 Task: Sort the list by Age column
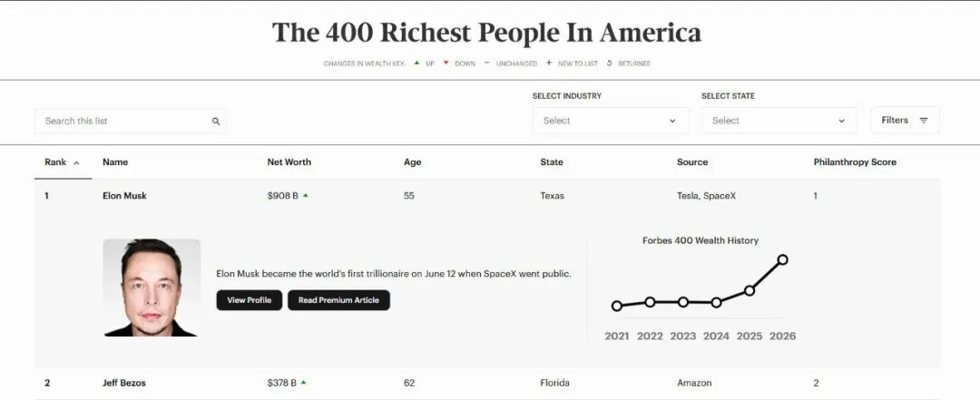point(413,161)
